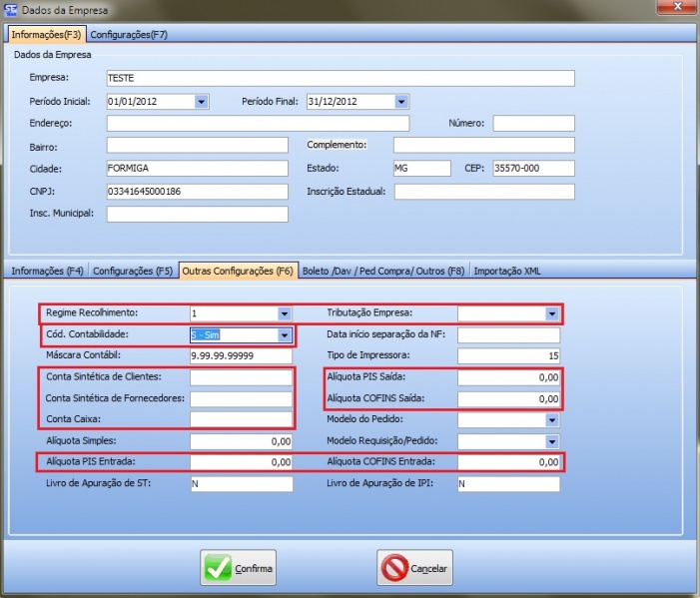The height and width of the screenshot is (598, 700).
Task: Open the Configurações (F5) sub-tab
Action: [x=134, y=271]
